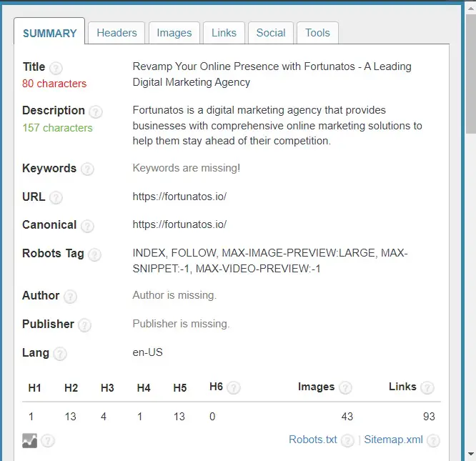Click the help icon after Robots.txt
The image size is (476, 461).
[347, 441]
